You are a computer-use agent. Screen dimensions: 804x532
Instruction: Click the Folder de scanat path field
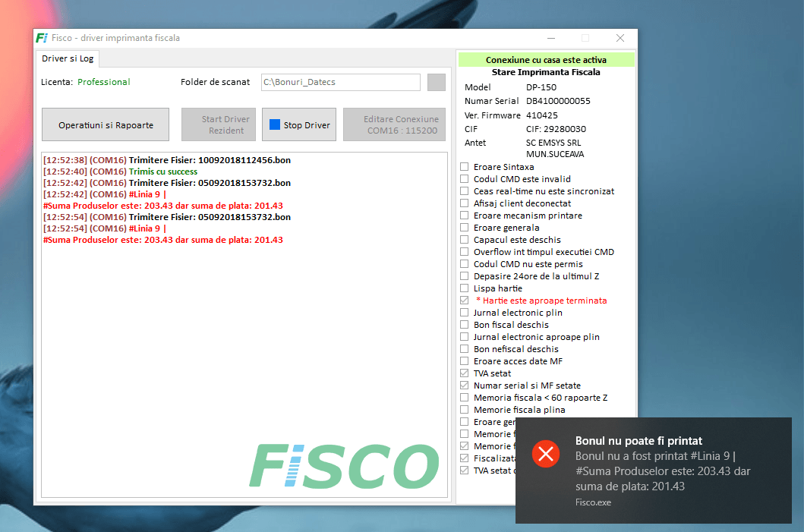coord(340,82)
